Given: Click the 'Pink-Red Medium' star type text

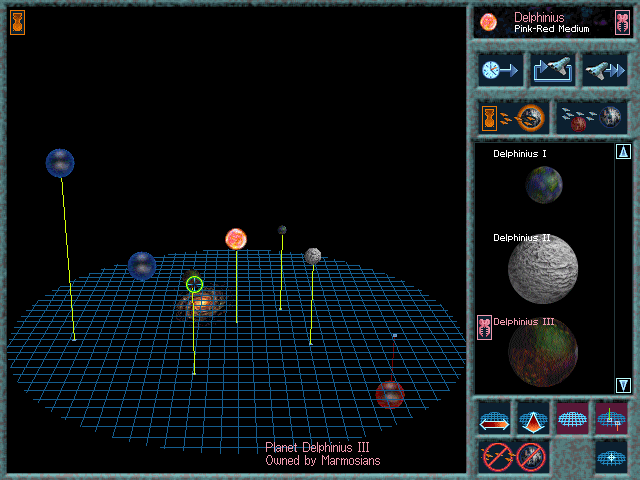Looking at the screenshot, I should point(551,29).
